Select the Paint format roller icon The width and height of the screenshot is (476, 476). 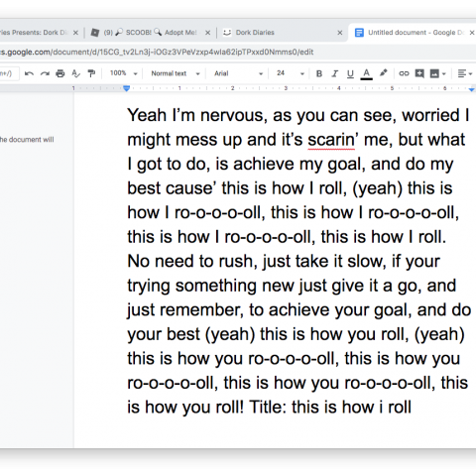[91, 73]
